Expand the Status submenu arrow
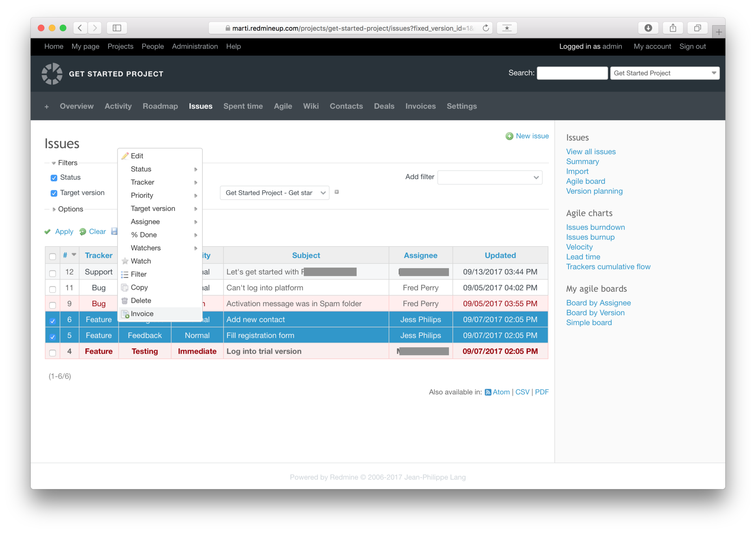The width and height of the screenshot is (756, 533). pos(196,169)
